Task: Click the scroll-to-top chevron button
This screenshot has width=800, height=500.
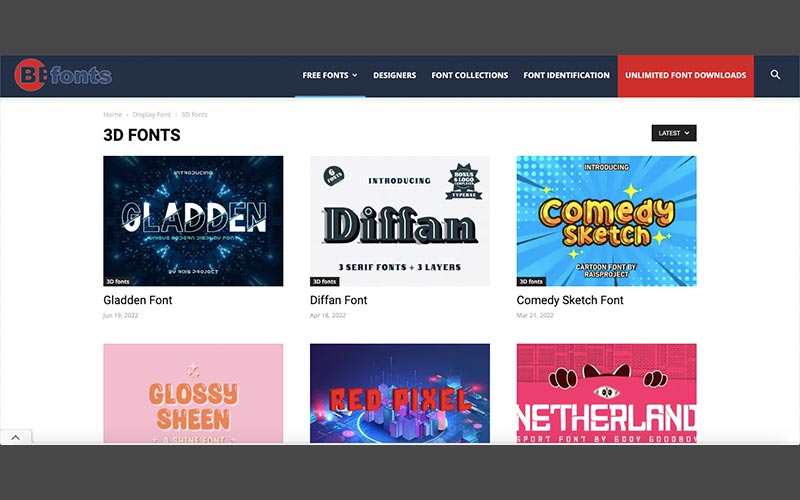Action: click(16, 437)
